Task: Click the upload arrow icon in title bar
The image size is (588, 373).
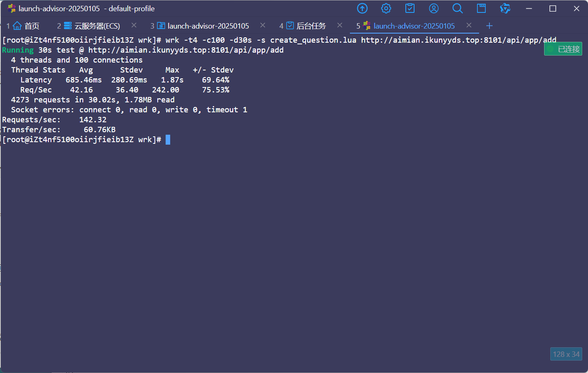Action: 362,8
